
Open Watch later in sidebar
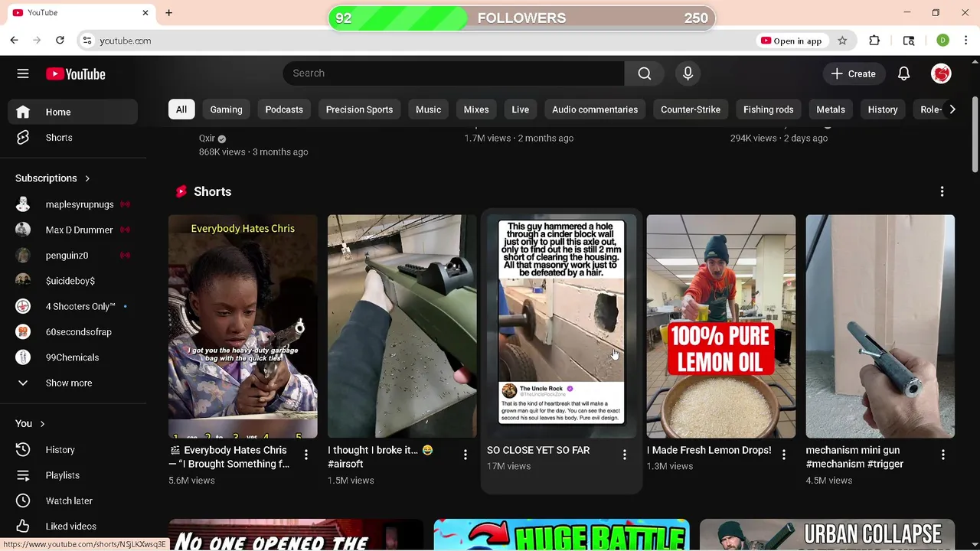click(73, 500)
